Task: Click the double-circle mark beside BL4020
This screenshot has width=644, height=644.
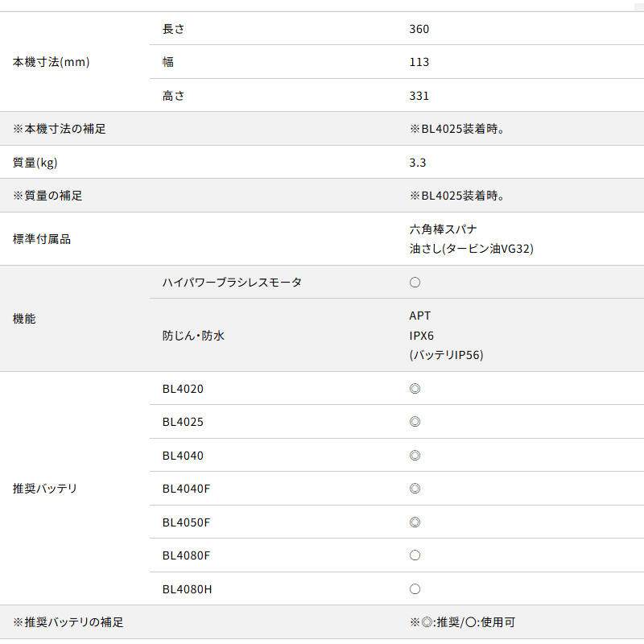Action: coord(415,389)
